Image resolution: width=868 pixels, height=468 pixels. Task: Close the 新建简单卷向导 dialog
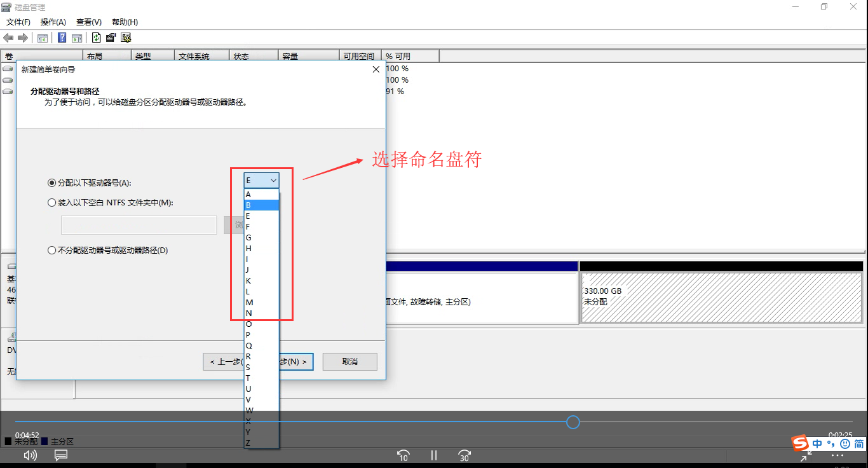click(376, 69)
